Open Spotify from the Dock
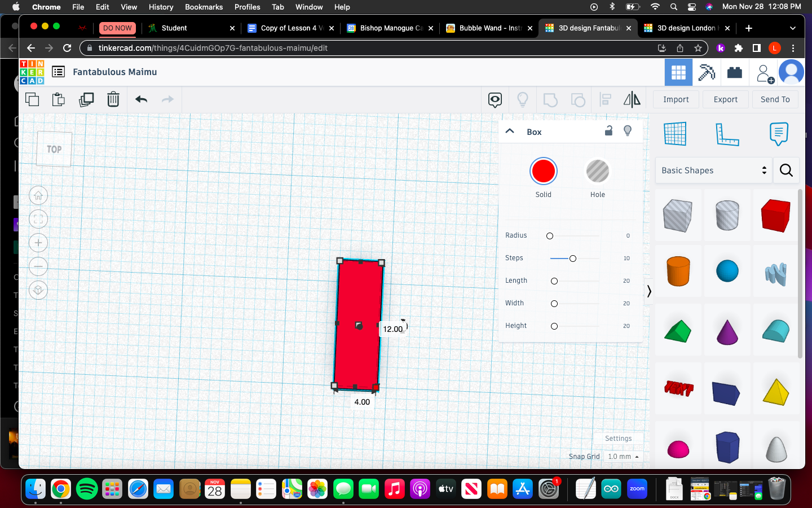812x508 pixels. click(86, 489)
